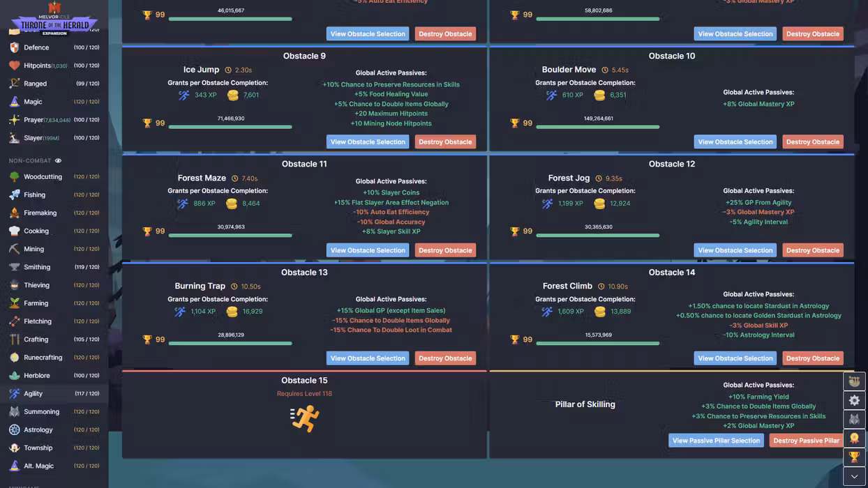Click the wolf head icon

[854, 420]
